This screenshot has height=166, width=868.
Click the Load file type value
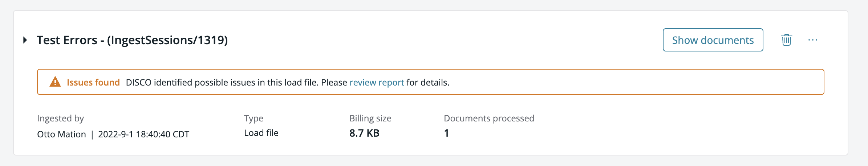tap(261, 133)
